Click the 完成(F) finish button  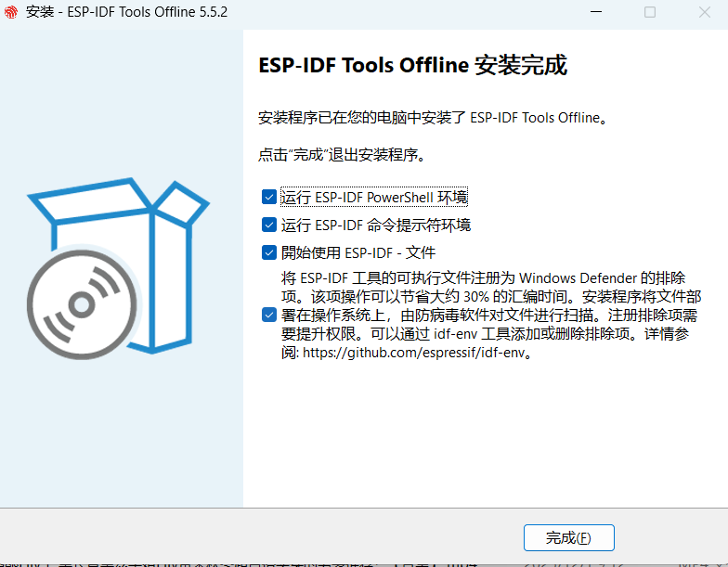click(568, 538)
